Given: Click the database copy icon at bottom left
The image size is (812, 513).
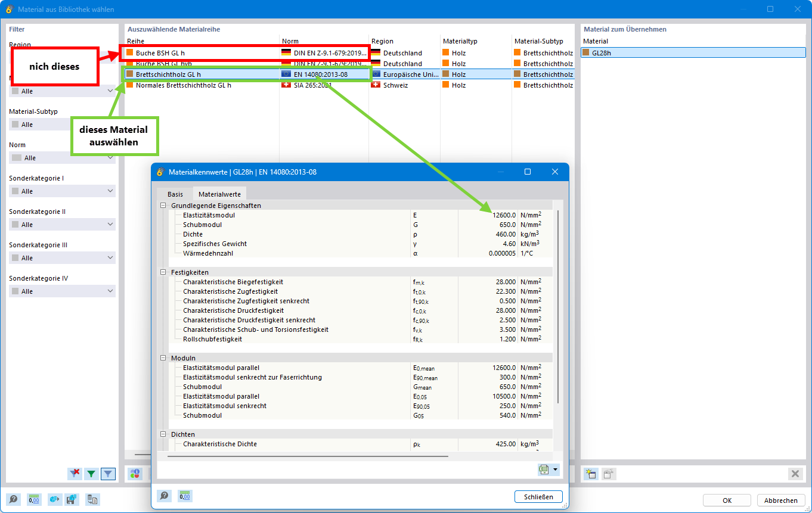Looking at the screenshot, I should click(92, 499).
